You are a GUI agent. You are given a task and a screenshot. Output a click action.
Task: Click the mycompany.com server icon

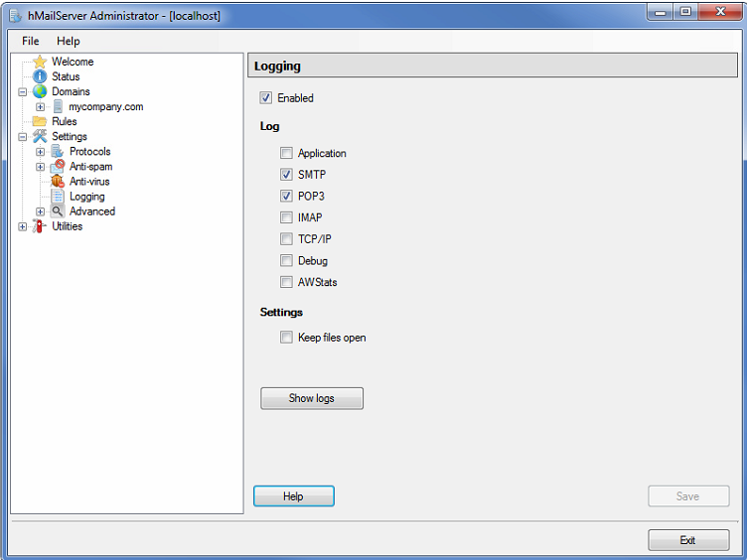click(58, 106)
